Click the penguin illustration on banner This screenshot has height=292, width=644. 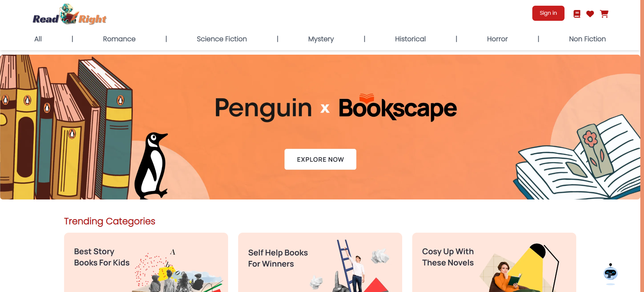pyautogui.click(x=152, y=165)
